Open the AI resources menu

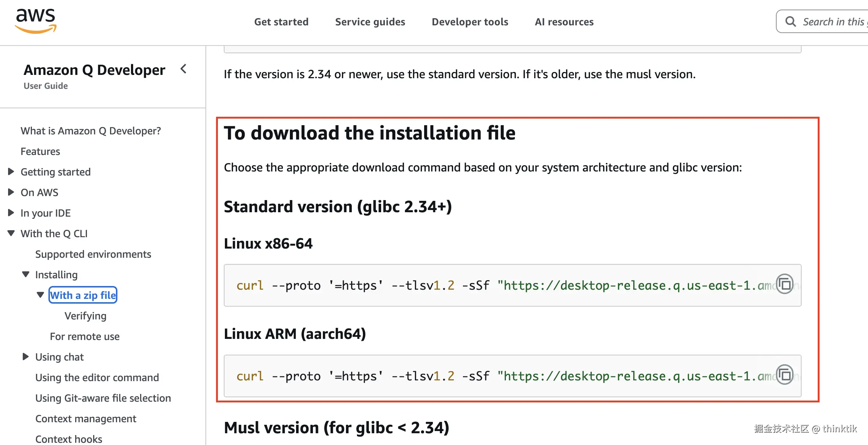(x=564, y=22)
